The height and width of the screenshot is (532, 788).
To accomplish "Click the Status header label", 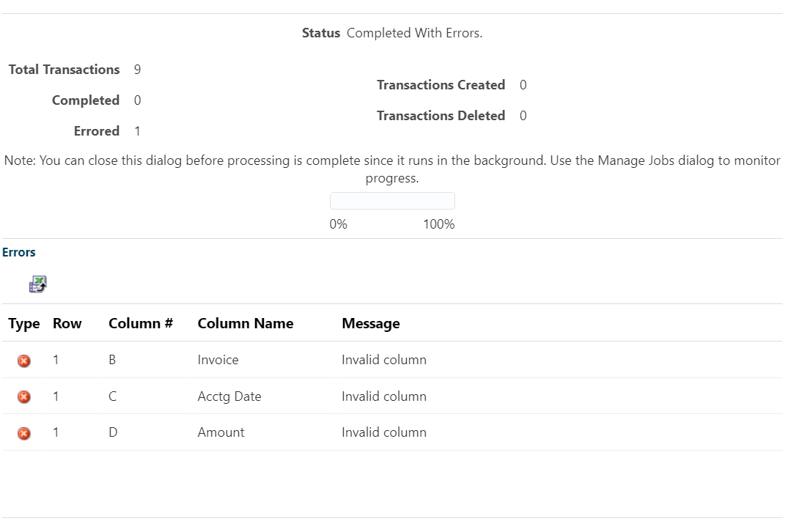I will tap(320, 32).
